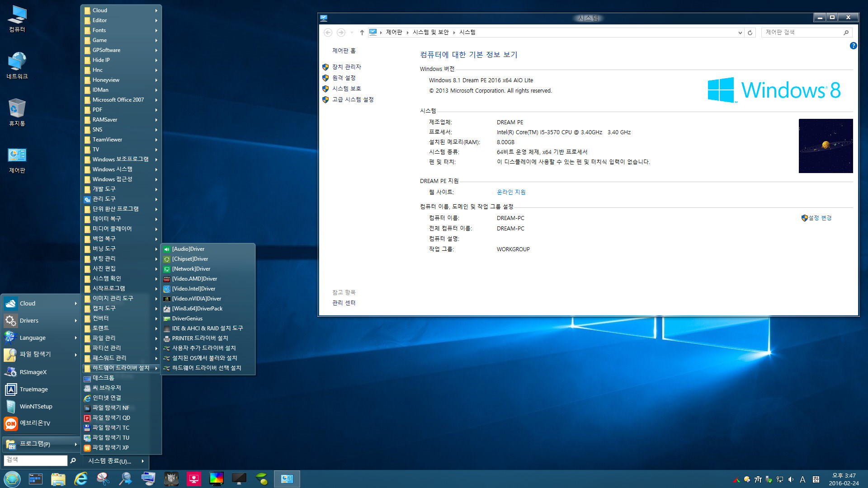Click the start menu 검색 input box
The width and height of the screenshot is (868, 488).
36,460
